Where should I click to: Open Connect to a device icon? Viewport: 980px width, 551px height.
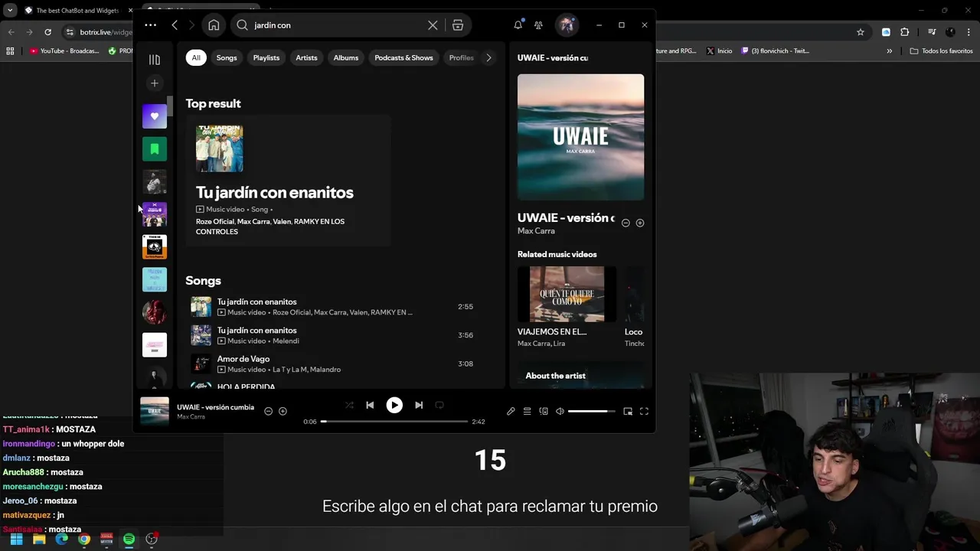[x=544, y=411]
